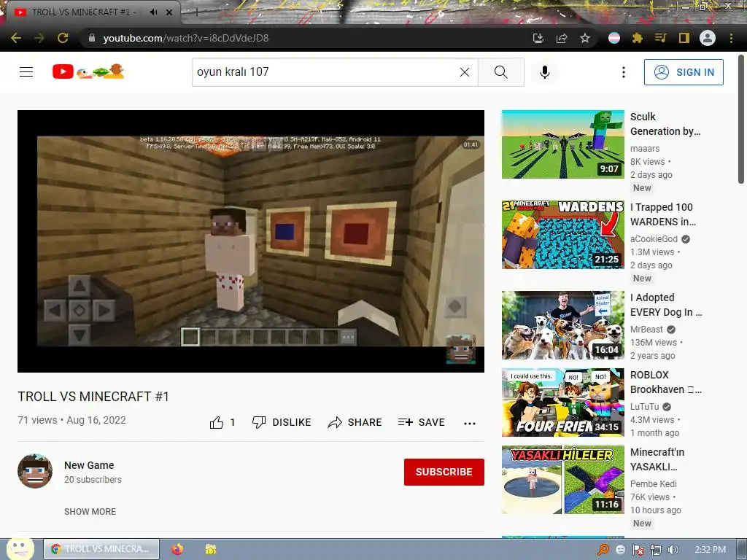Subscribe to New Game channel

444,472
